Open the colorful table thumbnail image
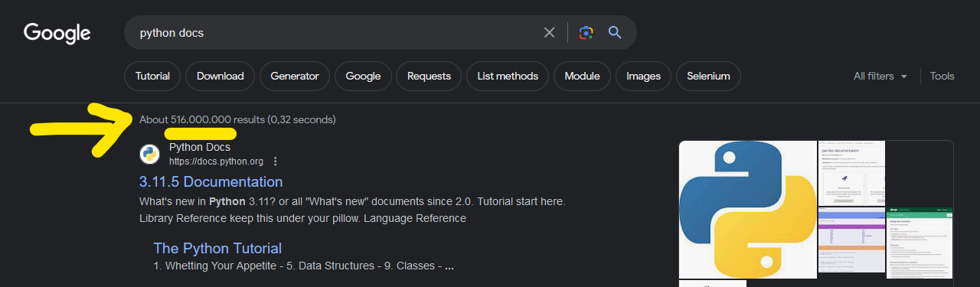The width and height of the screenshot is (980, 287). point(851,240)
